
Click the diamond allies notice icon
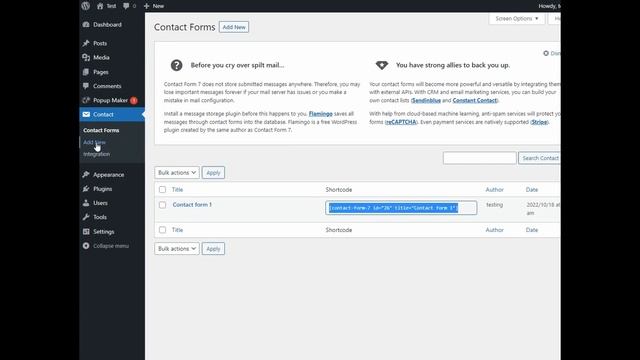[382, 65]
